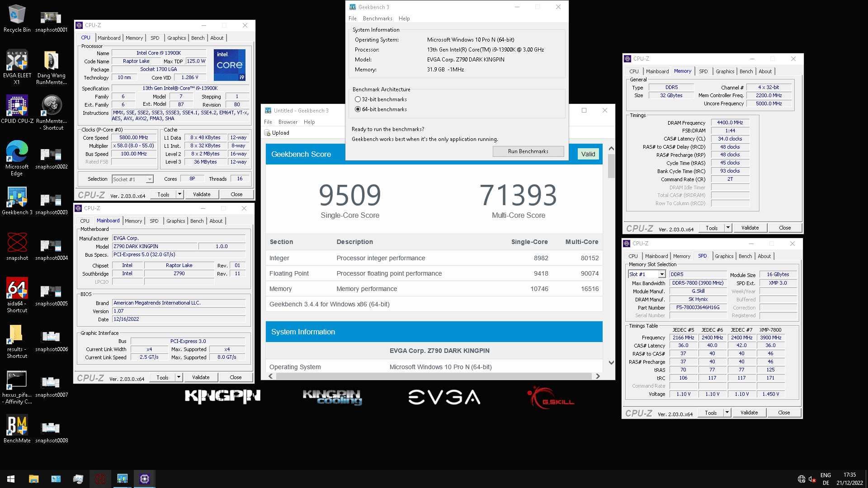Open snaphsot0008 image file
Image resolution: width=868 pixels, height=488 pixels.
click(x=51, y=432)
